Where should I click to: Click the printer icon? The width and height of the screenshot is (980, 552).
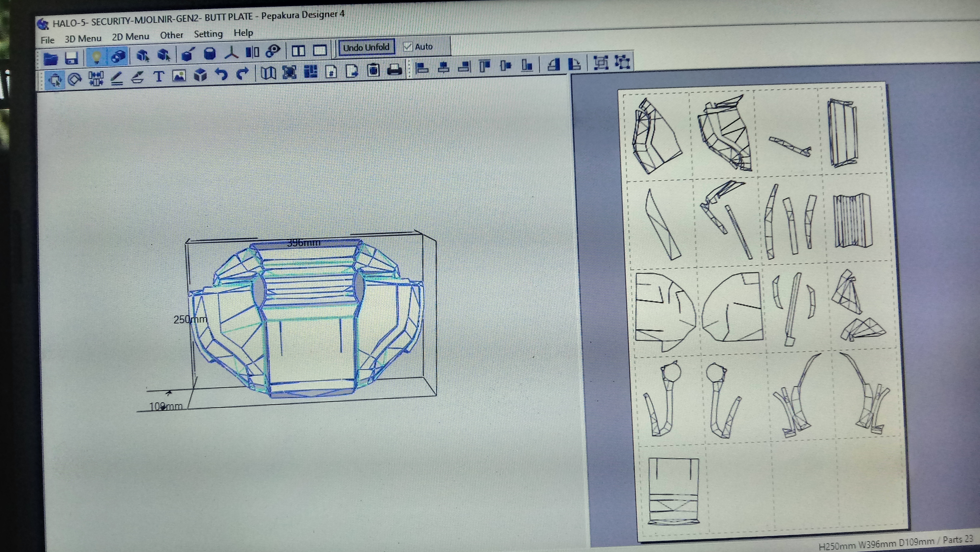tap(395, 70)
